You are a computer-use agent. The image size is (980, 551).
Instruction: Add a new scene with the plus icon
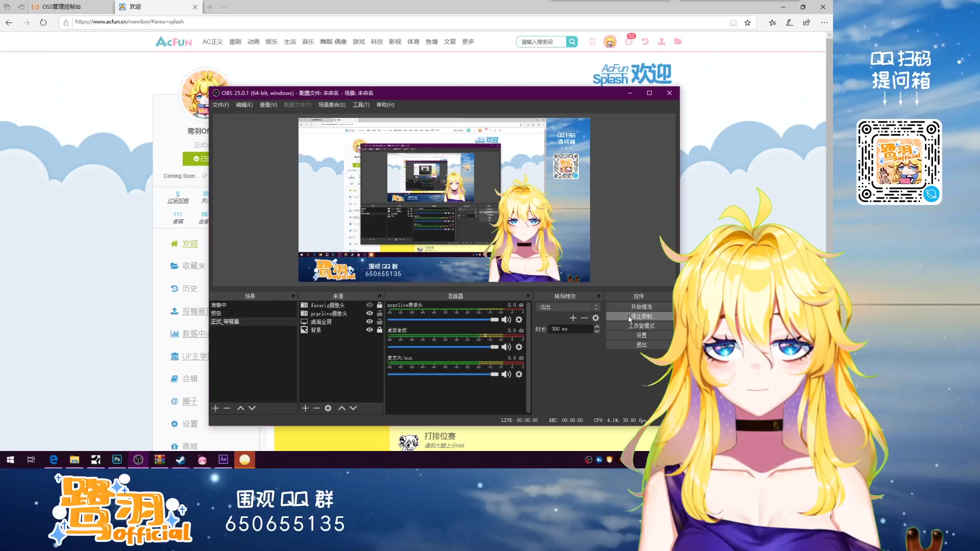point(215,408)
